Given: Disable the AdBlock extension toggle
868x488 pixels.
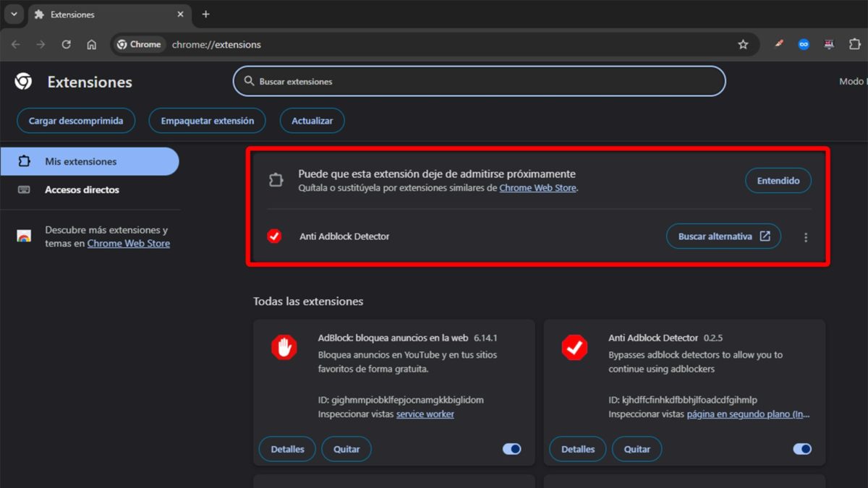Looking at the screenshot, I should (x=512, y=449).
